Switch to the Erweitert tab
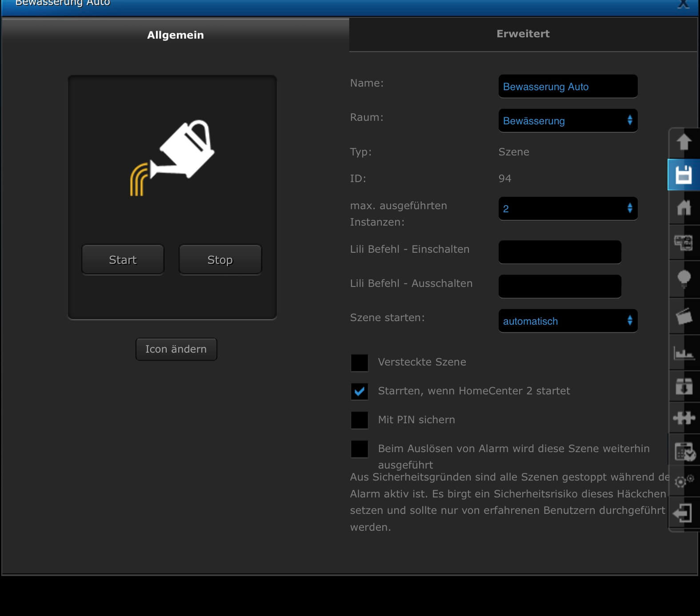 click(523, 34)
